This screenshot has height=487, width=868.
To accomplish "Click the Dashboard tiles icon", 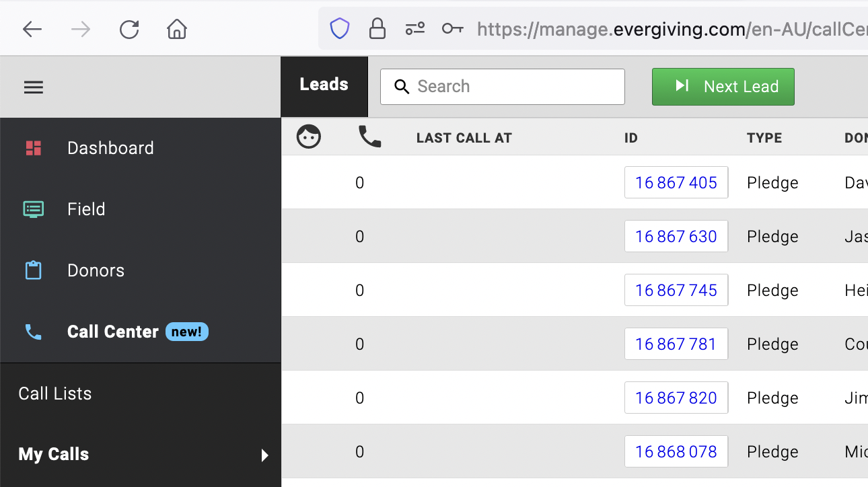I will click(x=34, y=148).
